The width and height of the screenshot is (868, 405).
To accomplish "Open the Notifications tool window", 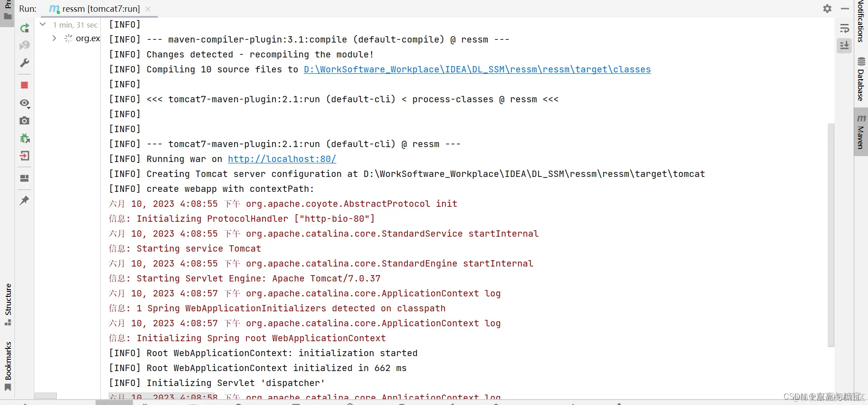I will (861, 22).
